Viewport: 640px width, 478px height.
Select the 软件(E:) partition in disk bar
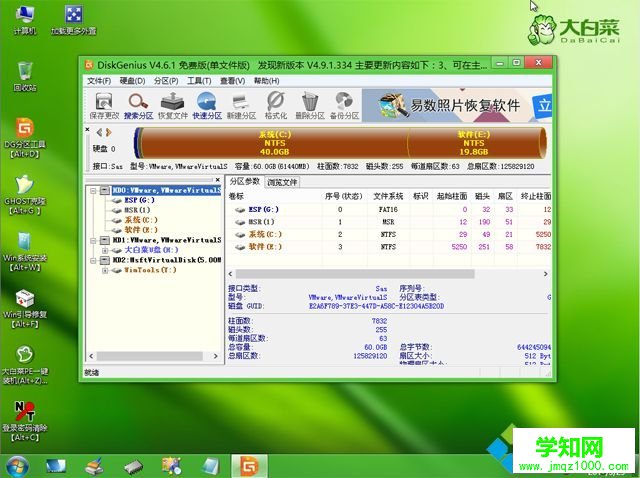tap(473, 143)
